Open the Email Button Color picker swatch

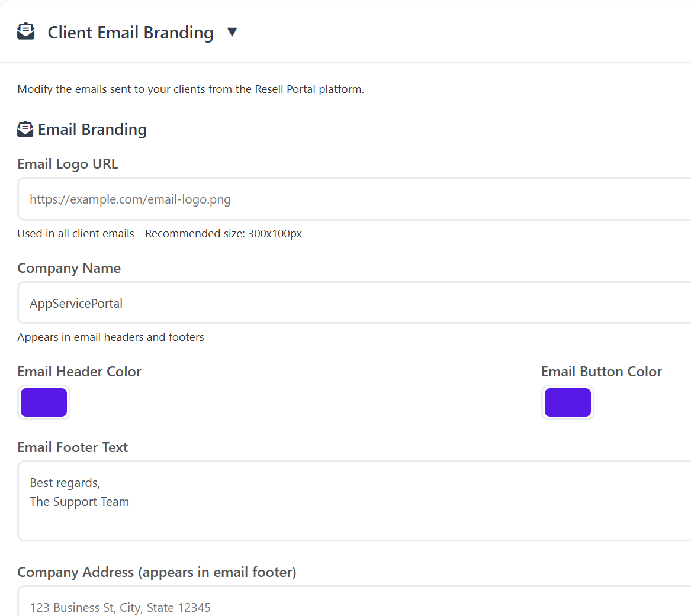567,402
